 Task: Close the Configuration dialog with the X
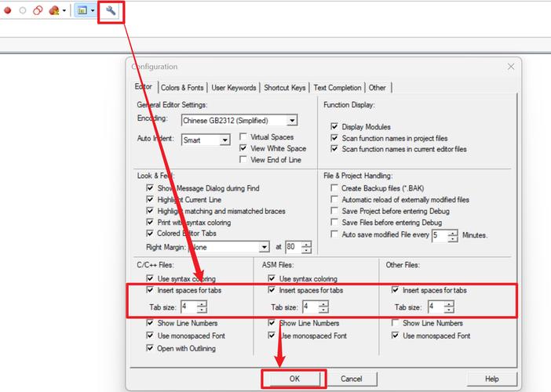coord(511,67)
